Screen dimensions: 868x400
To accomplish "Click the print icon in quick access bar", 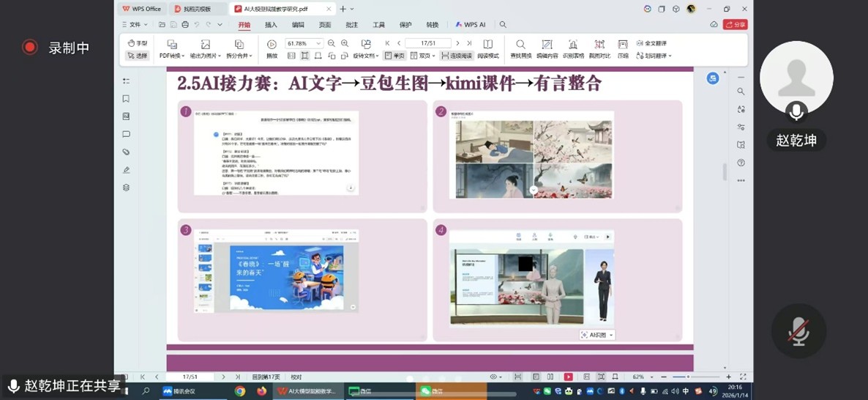I will click(185, 24).
